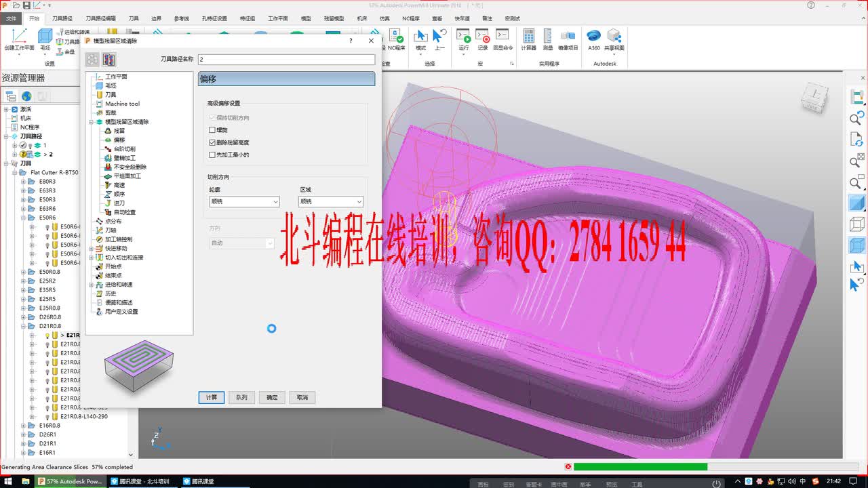This screenshot has height=488, width=868.
Task: Expand the E80R3 folder in tool tree
Action: click(23, 182)
